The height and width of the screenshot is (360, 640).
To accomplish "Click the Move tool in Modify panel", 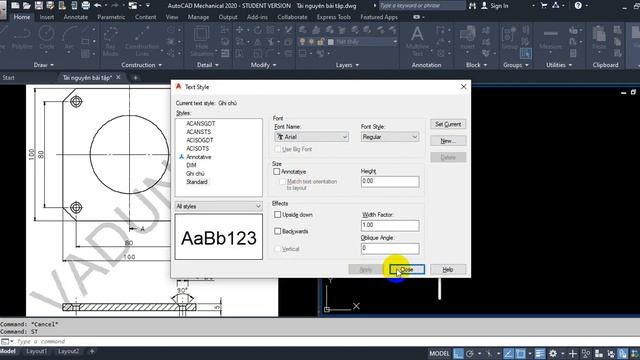I will pyautogui.click(x=240, y=30).
